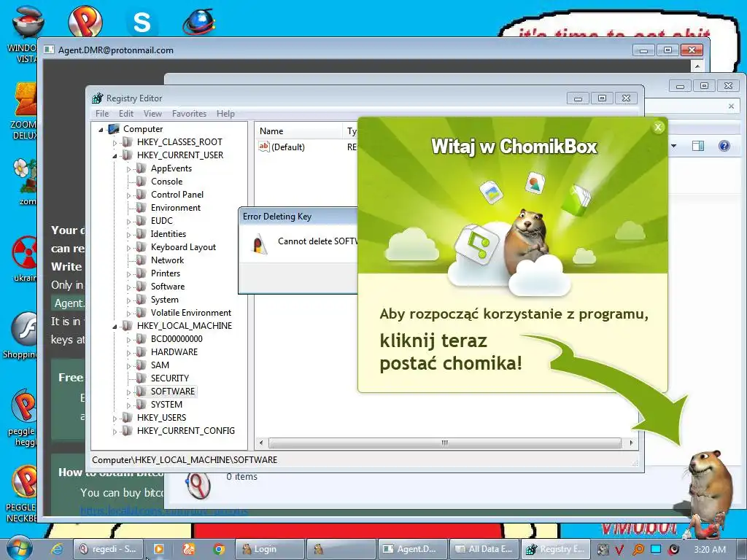
Task: Expand the HKEY_USERS key
Action: (115, 419)
